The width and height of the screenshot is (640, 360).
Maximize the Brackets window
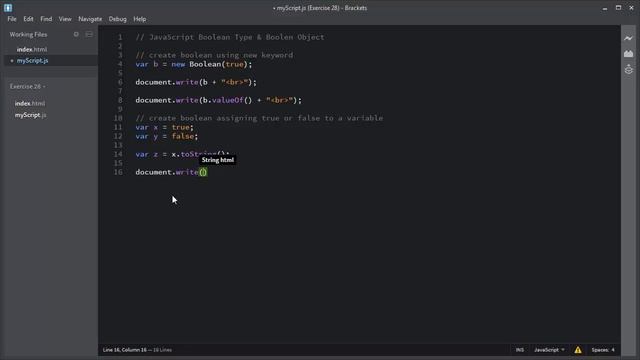coord(618,8)
